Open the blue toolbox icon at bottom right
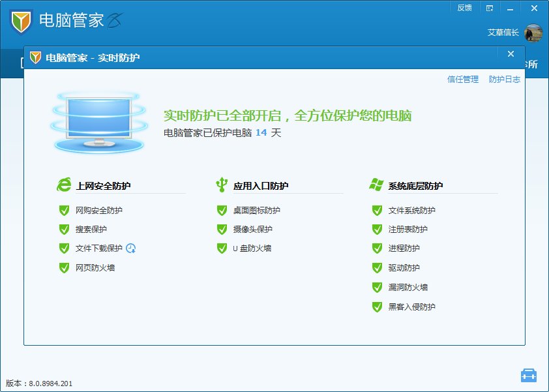The image size is (549, 392). pyautogui.click(x=529, y=375)
